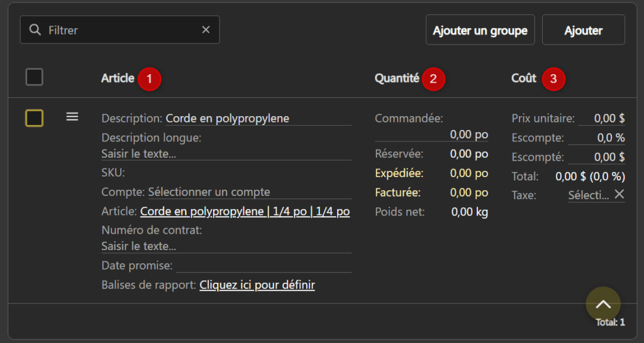
Task: Click the Quantité column header
Action: pyautogui.click(x=396, y=79)
